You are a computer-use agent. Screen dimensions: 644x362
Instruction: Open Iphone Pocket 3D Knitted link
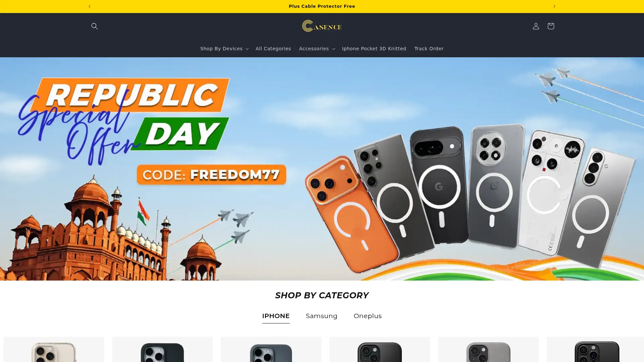374,49
